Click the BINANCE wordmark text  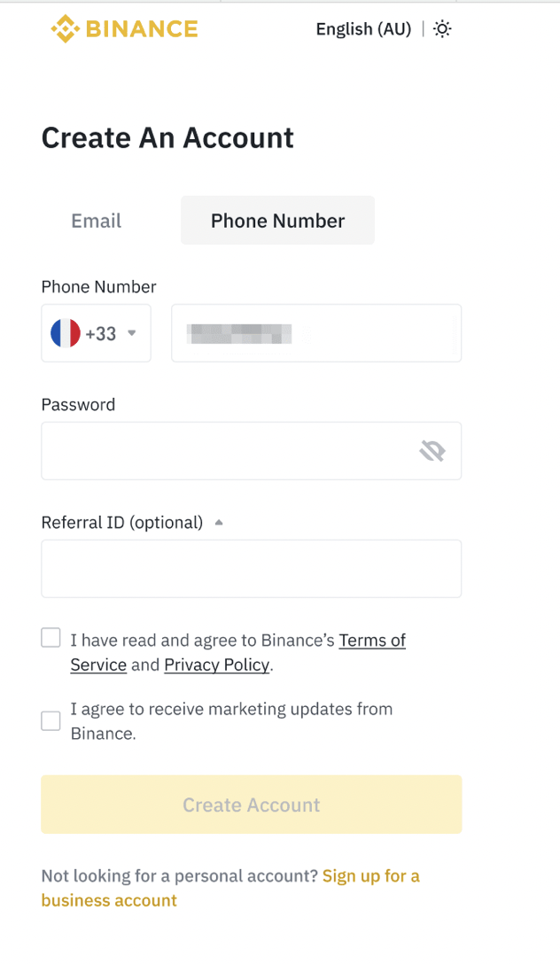[x=142, y=29]
